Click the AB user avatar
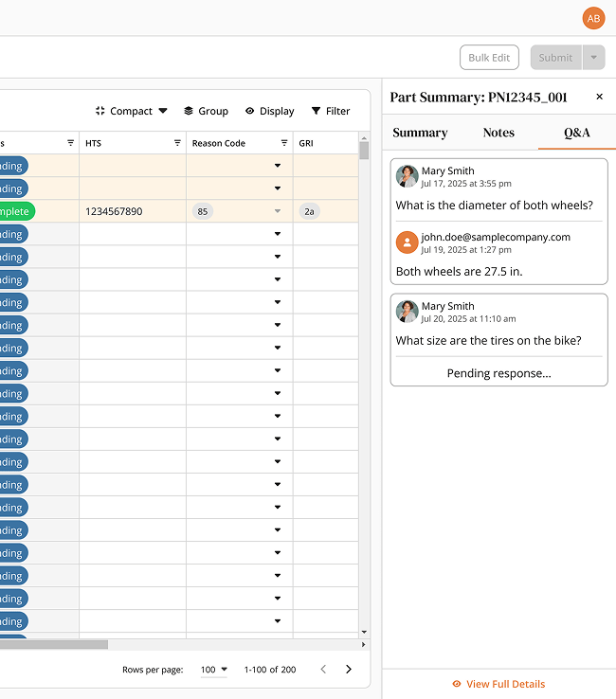 click(593, 18)
